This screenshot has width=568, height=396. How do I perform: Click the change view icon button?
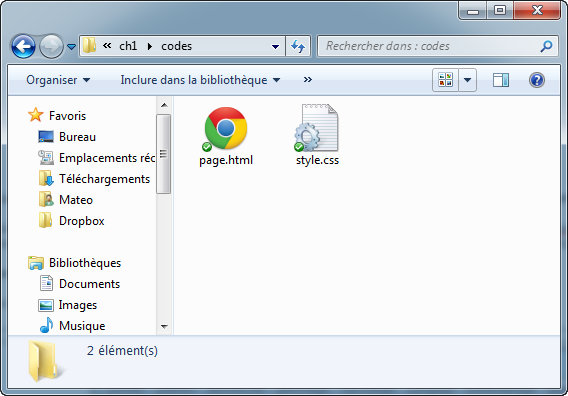(x=445, y=80)
